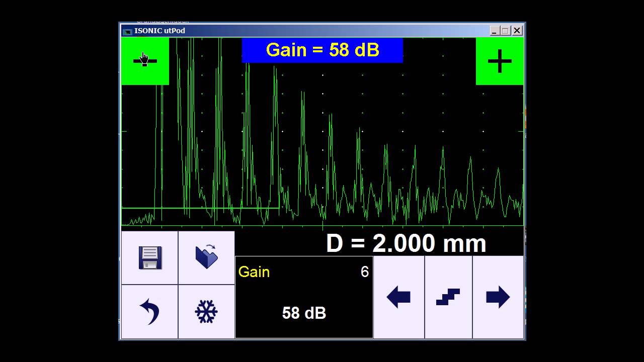Select previous parameter with the left arrow
This screenshot has height=362, width=644.
(399, 297)
